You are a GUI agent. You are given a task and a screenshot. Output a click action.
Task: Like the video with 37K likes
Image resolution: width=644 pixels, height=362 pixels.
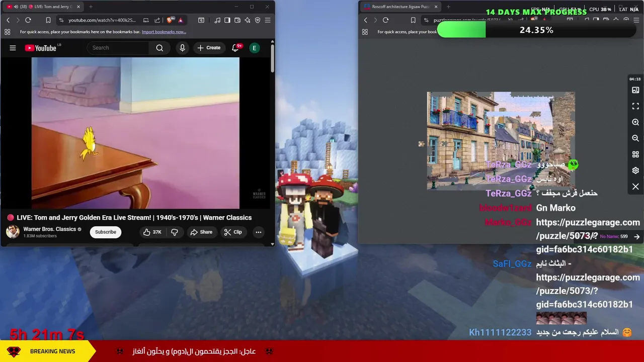[152, 232]
